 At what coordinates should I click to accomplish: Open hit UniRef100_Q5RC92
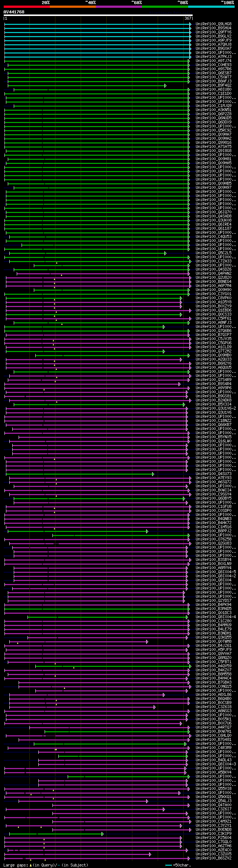[x=213, y=130]
